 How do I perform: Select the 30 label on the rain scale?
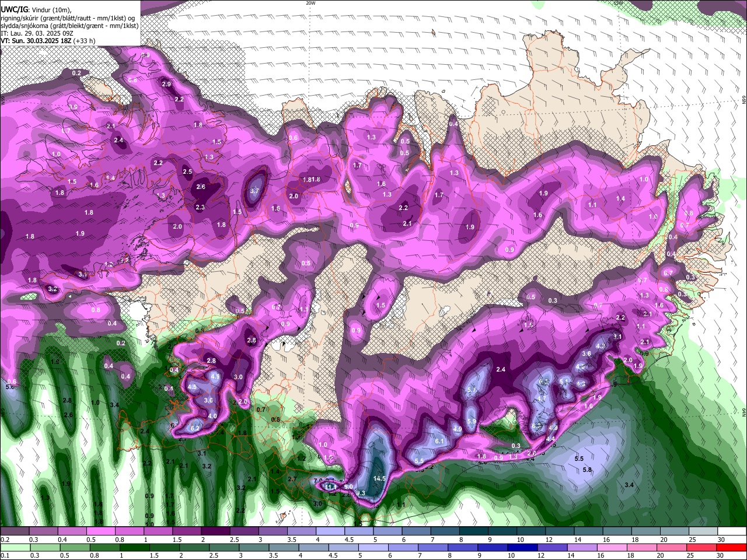tap(721, 556)
